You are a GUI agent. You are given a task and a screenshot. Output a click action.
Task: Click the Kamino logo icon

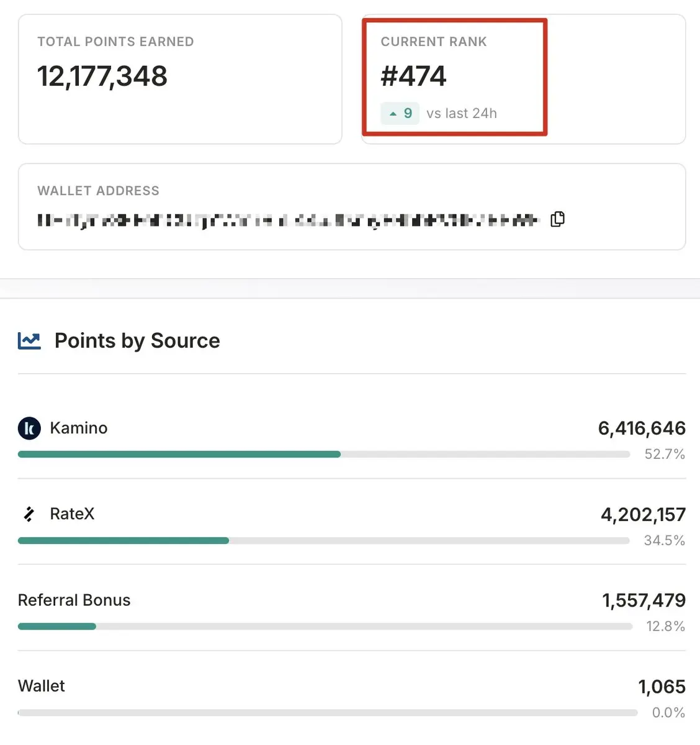(x=29, y=428)
